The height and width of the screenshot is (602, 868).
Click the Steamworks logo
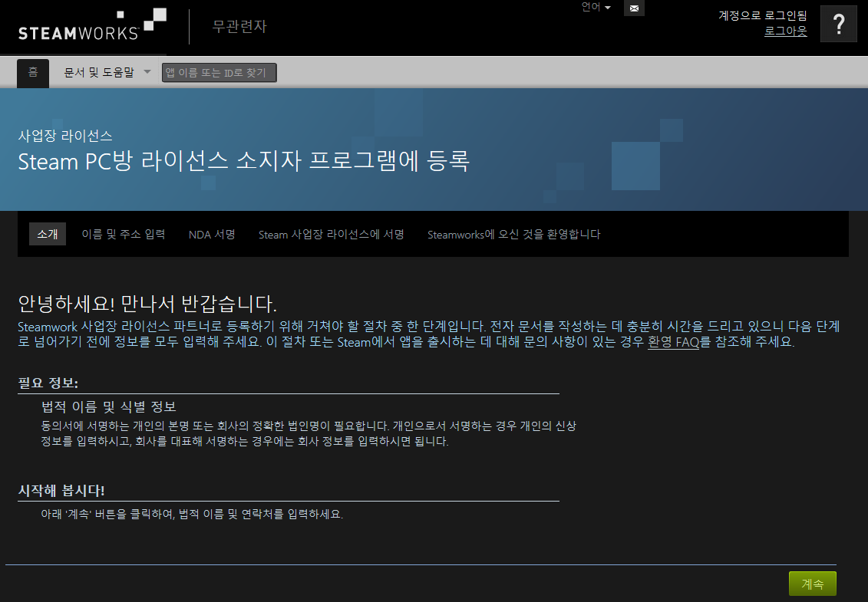click(x=92, y=25)
